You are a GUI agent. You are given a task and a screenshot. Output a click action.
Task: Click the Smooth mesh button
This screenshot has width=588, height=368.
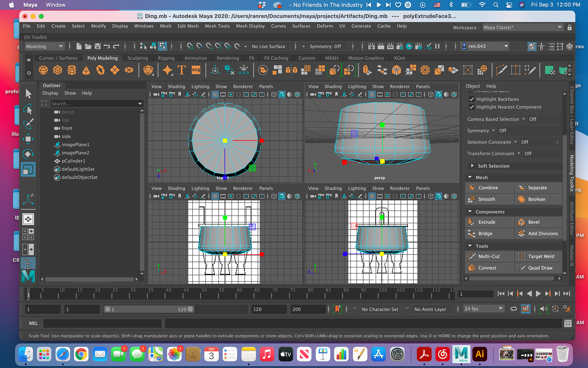489,199
